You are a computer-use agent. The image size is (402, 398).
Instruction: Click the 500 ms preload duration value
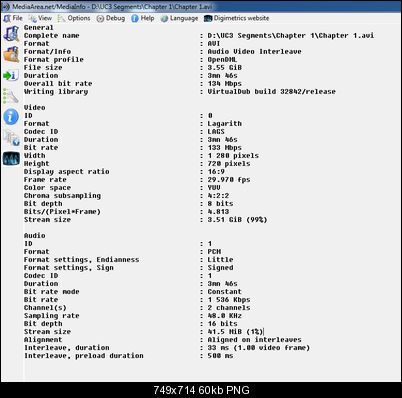[x=220, y=355]
